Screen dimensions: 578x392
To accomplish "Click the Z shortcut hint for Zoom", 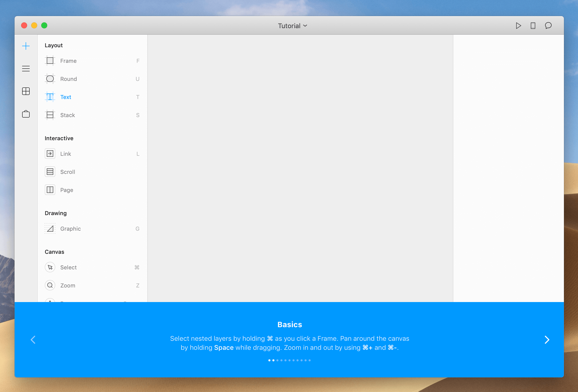I will (138, 285).
